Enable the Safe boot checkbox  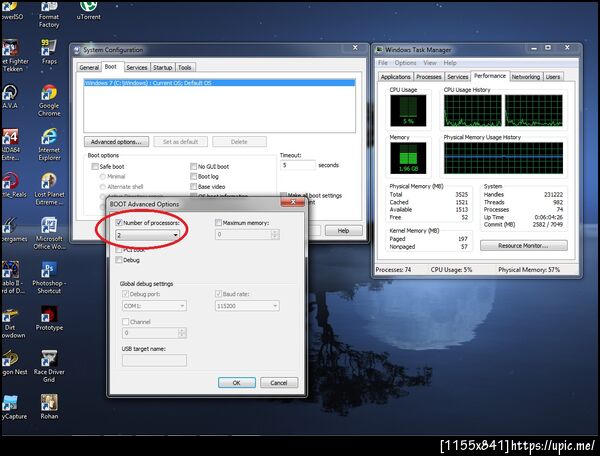point(95,166)
